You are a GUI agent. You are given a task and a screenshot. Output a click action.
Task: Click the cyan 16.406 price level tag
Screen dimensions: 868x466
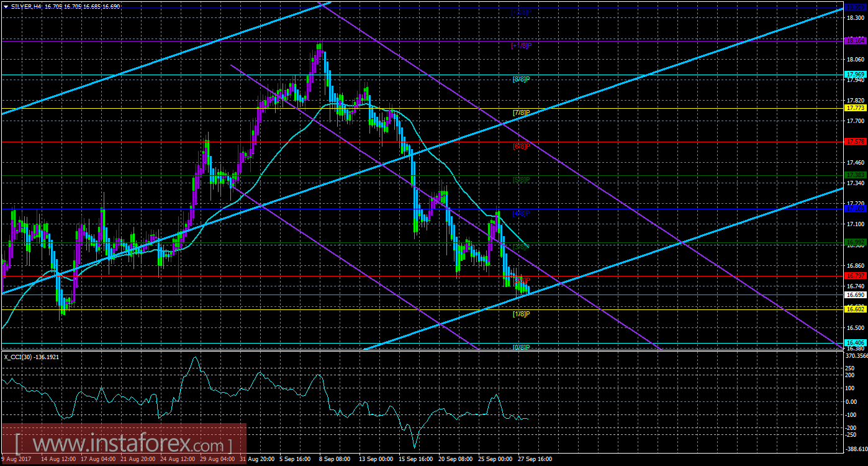854,343
